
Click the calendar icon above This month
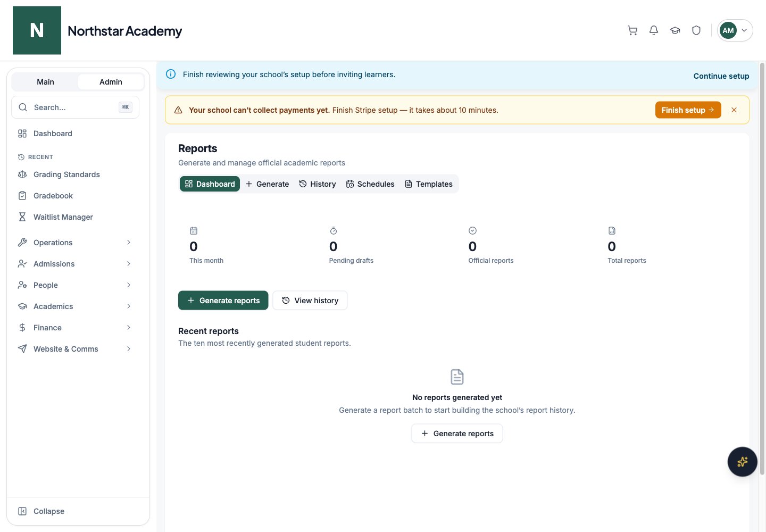click(x=194, y=231)
